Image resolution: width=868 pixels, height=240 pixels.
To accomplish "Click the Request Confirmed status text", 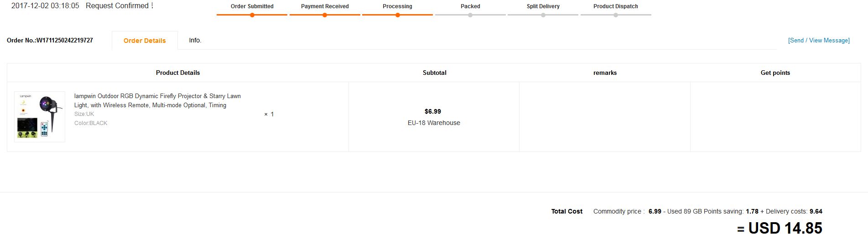I will point(119,6).
